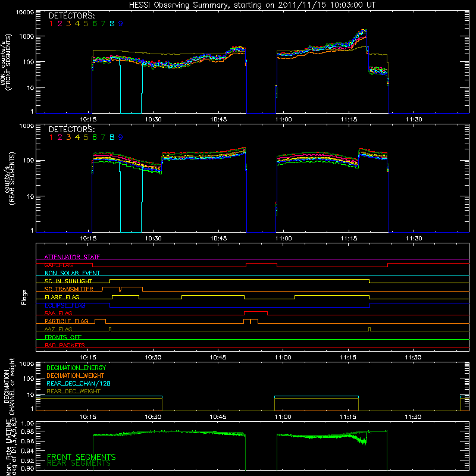Image resolution: width=476 pixels, height=476 pixels.
Task: Click the 0.98 y-axis value of the livetime plot
Action: click(27, 431)
